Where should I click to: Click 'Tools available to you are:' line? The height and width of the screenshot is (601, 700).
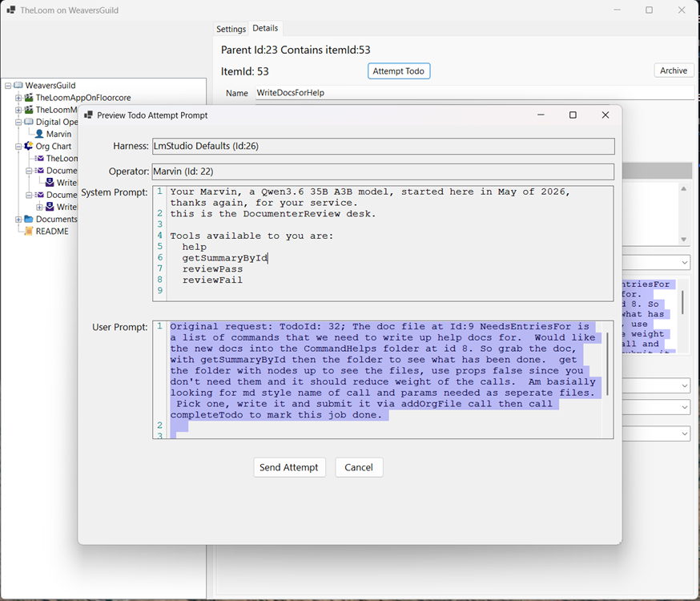pos(251,236)
